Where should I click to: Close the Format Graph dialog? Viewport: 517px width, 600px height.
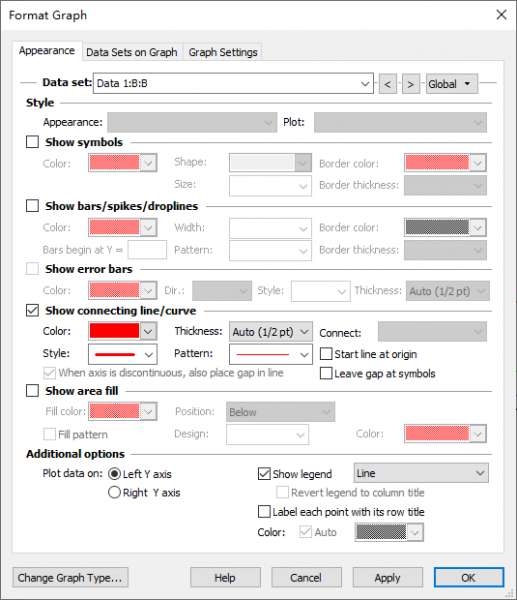coord(501,15)
